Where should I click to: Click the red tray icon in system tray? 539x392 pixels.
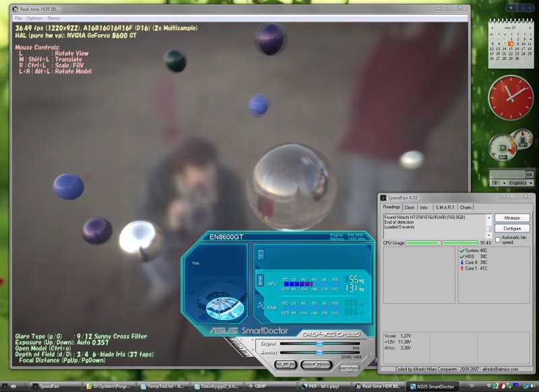(502, 387)
